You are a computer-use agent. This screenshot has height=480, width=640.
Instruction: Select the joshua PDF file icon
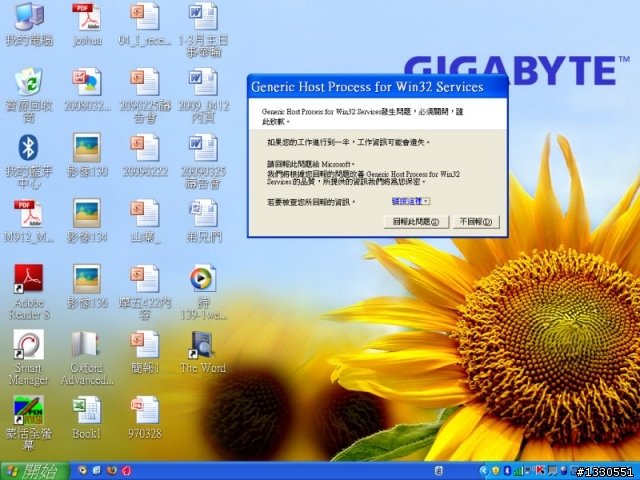pos(87,24)
